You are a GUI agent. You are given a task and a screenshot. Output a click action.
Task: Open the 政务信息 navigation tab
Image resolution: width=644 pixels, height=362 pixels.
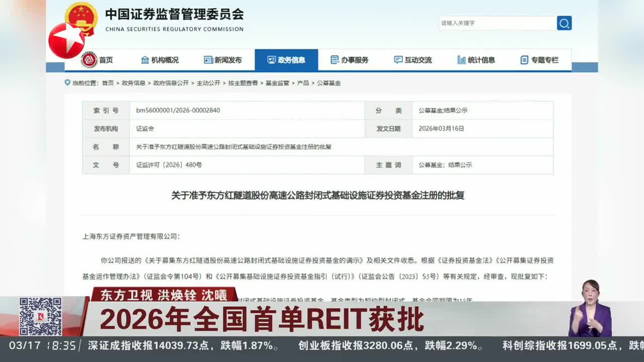coord(286,60)
